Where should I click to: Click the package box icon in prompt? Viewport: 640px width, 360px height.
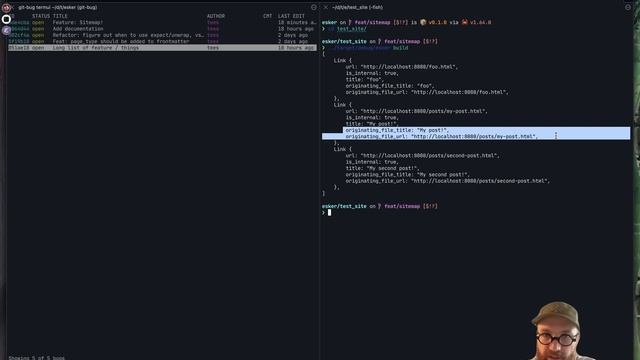point(423,22)
